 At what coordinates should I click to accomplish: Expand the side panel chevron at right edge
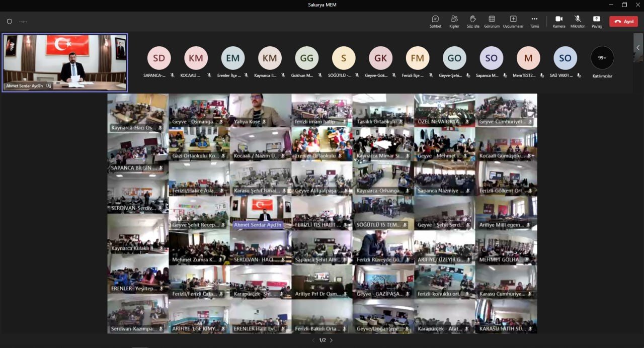pyautogui.click(x=638, y=48)
